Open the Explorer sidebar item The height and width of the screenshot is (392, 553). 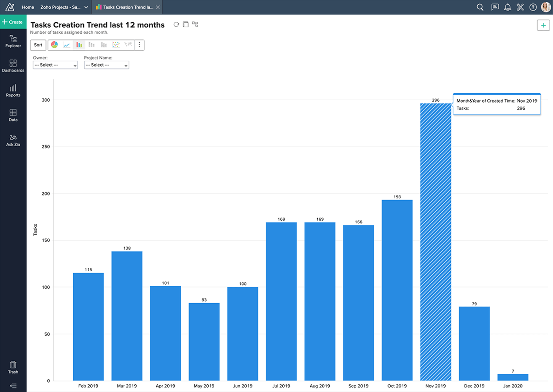tap(13, 41)
